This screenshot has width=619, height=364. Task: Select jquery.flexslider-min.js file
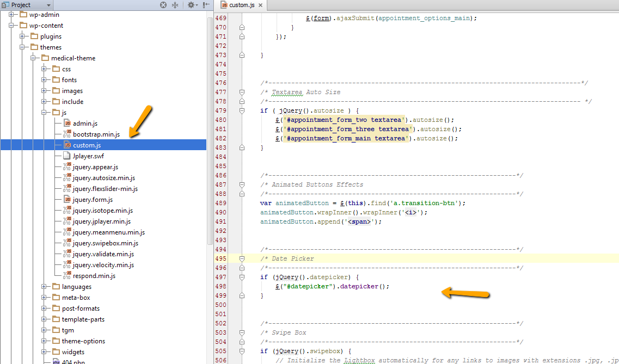tap(106, 188)
